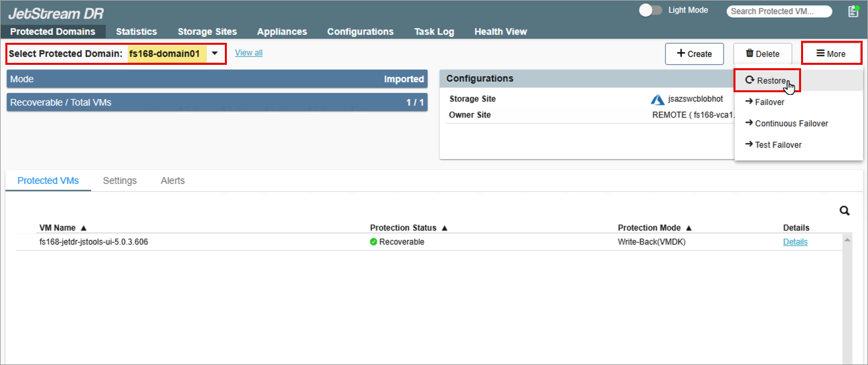Click the Search Protected VM field

point(779,11)
